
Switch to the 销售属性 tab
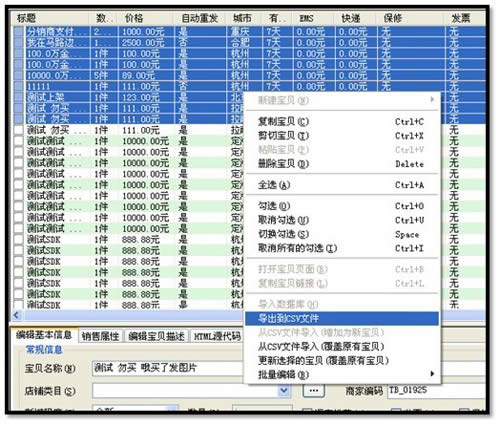(101, 336)
